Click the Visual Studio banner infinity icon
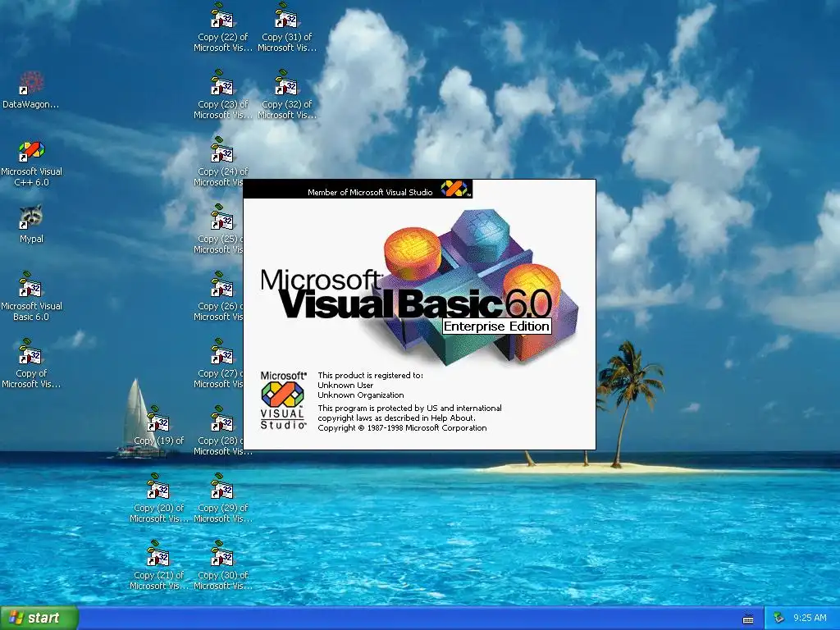The image size is (840, 630). tap(454, 189)
